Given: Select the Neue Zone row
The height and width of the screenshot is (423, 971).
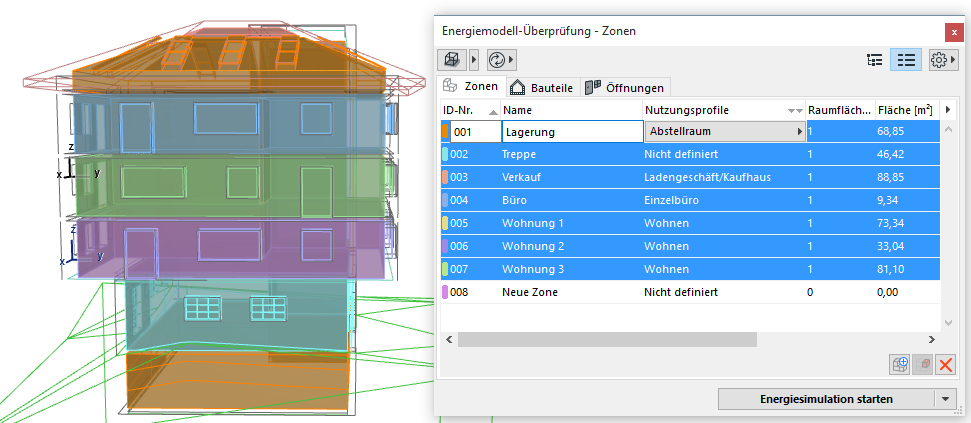Looking at the screenshot, I should 690,292.
